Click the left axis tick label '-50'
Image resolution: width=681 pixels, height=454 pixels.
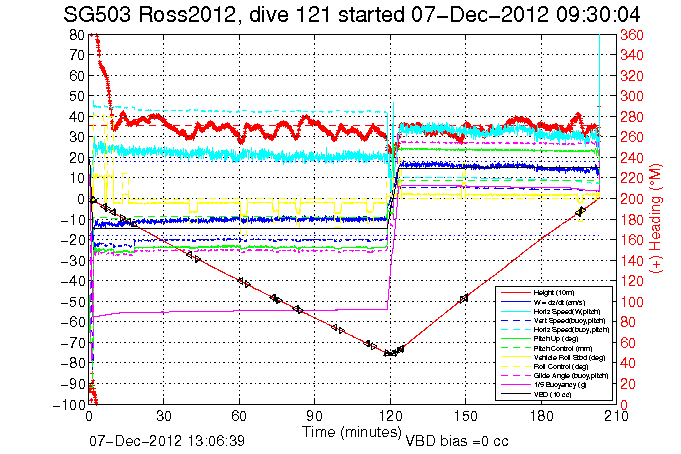[73, 302]
